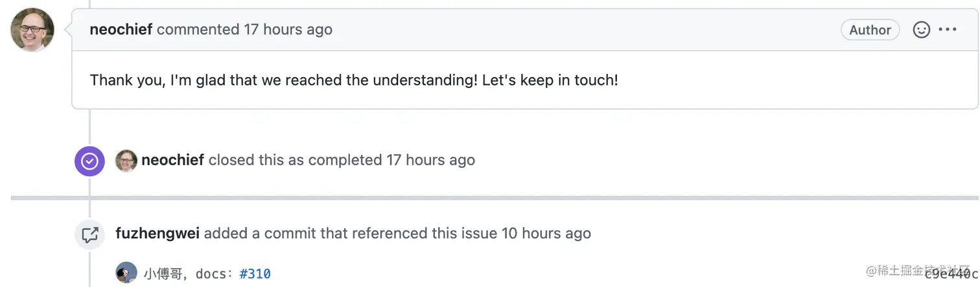Screen dimensions: 980x287
Task: Click the comment's "17 hours ago" timestamp
Action: click(288, 30)
